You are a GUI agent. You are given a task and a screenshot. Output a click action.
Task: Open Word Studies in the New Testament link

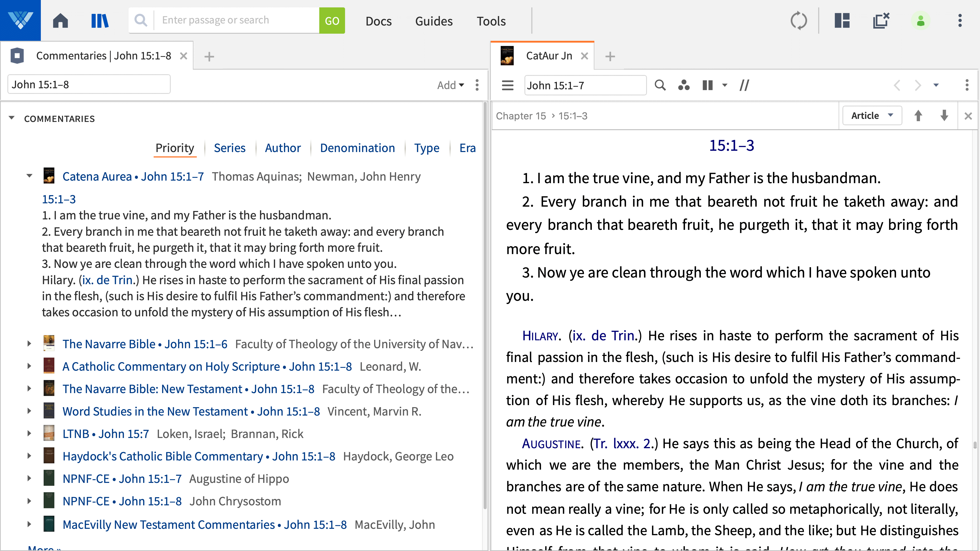191,411
